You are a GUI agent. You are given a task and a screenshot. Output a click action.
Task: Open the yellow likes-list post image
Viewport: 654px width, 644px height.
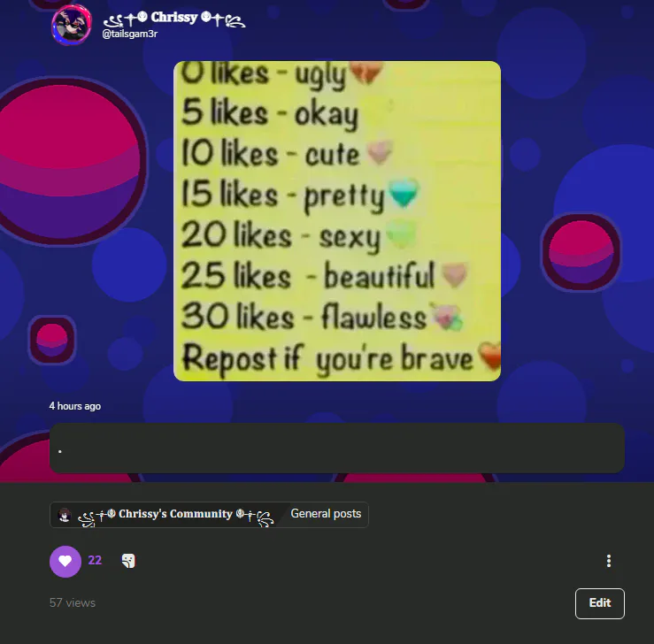pos(337,221)
